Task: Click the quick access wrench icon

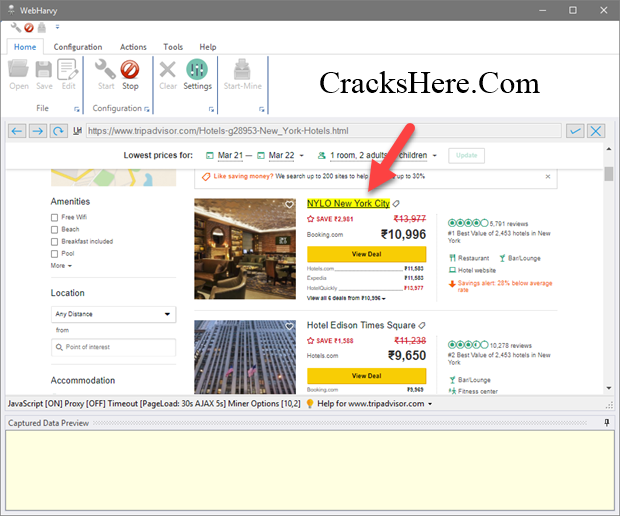Action: [16, 27]
